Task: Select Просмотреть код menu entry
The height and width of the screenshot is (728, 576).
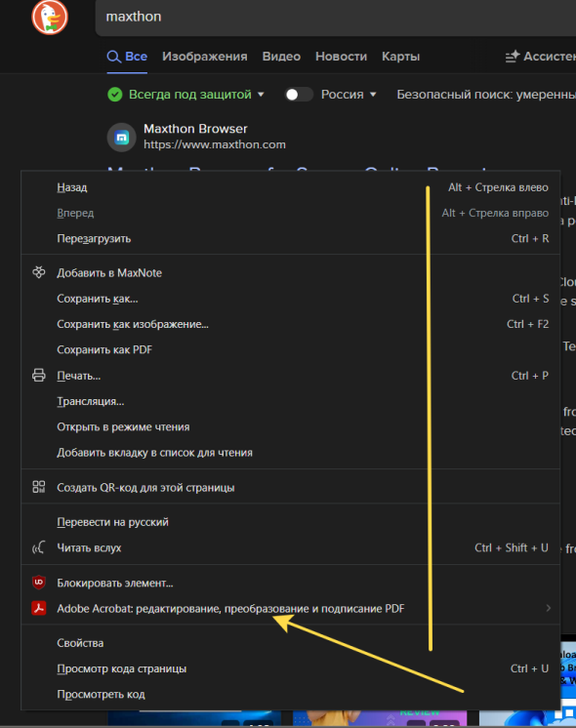Action: pos(290,694)
